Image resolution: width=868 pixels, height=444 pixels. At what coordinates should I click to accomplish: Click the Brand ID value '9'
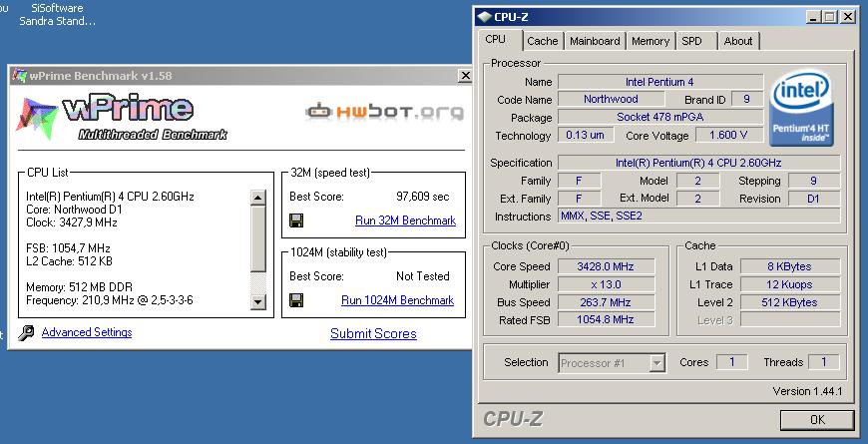746,99
